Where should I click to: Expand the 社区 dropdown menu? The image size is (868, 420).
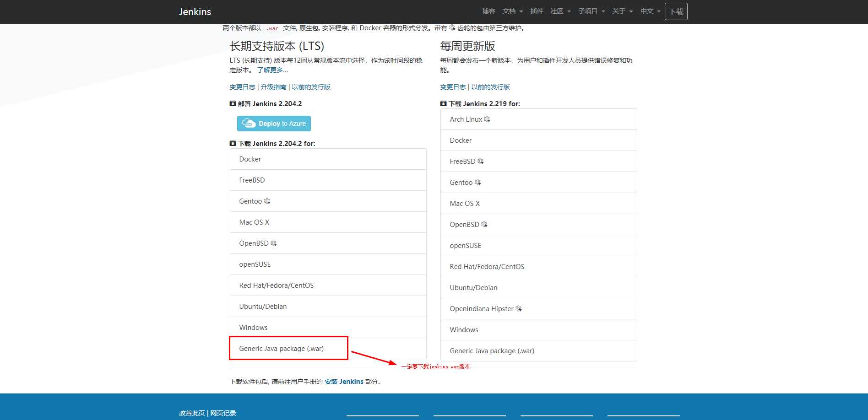[560, 11]
